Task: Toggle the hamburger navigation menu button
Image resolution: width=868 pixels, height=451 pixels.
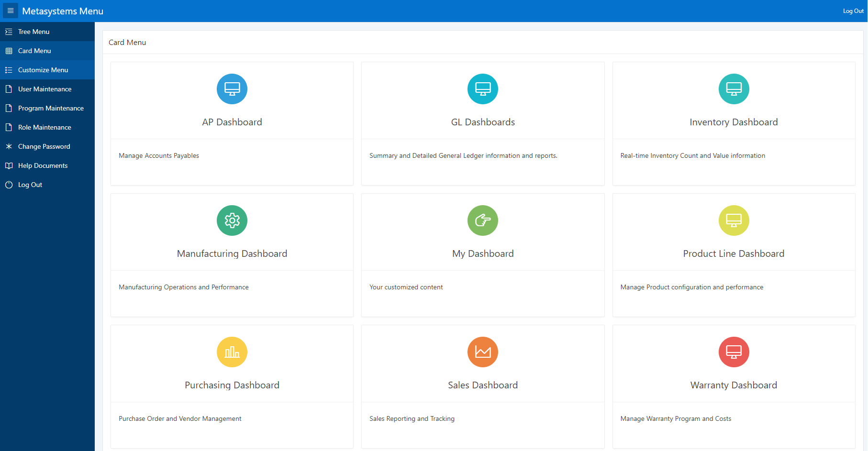Action: coord(11,11)
